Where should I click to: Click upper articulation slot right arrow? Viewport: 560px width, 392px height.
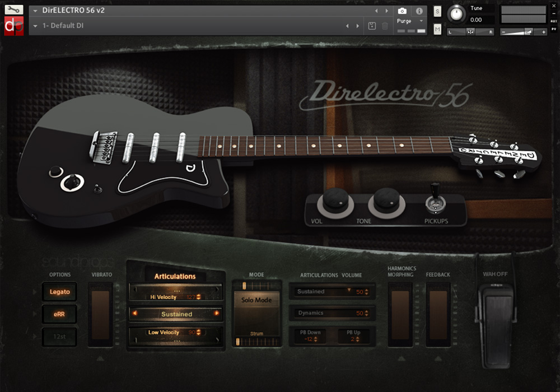tap(217, 290)
